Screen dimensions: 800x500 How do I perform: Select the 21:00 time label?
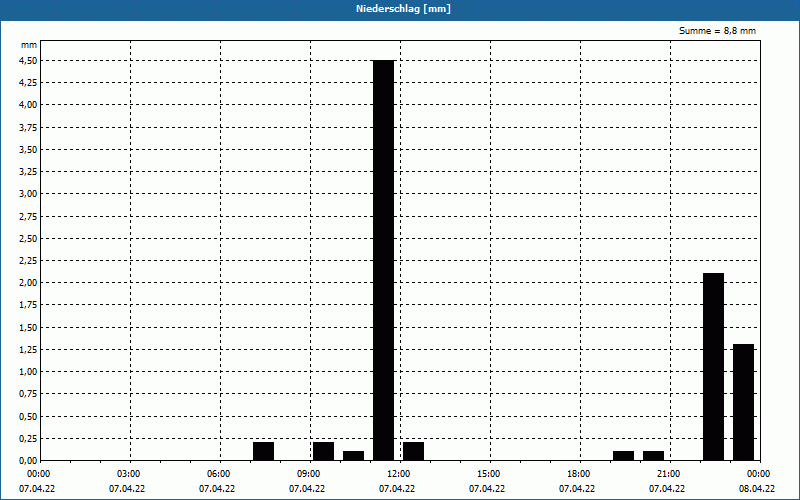click(668, 474)
